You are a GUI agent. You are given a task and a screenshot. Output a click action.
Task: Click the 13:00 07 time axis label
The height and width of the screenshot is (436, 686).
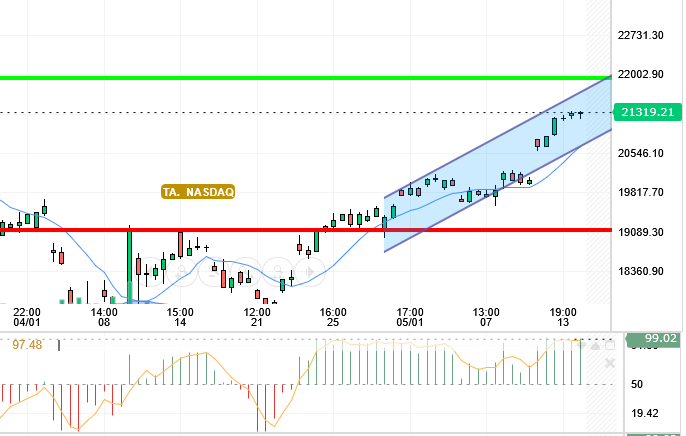pyautogui.click(x=486, y=317)
